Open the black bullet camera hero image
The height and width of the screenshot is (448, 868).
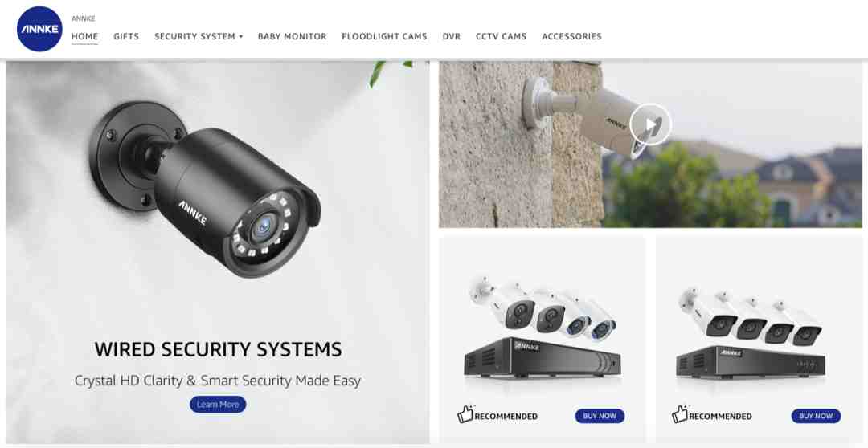click(205, 188)
